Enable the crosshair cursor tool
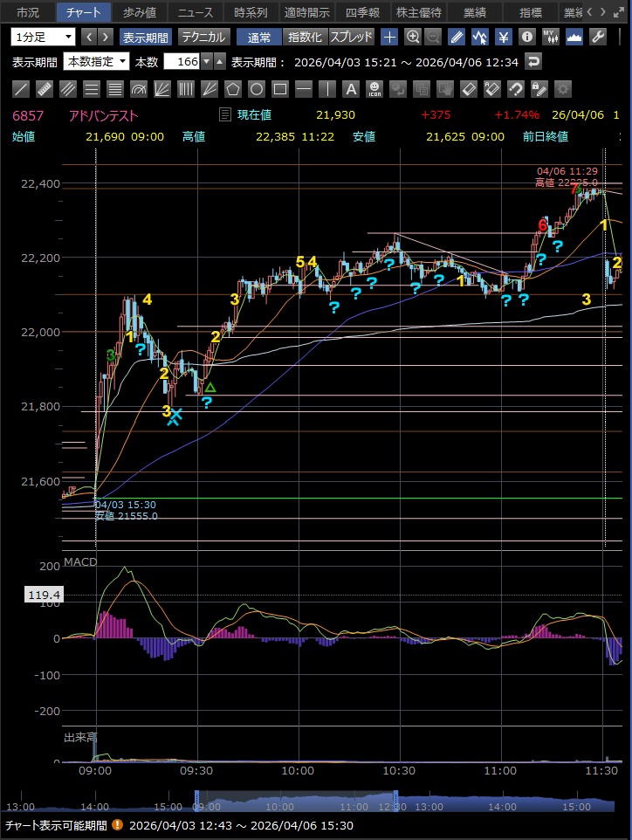 389,37
